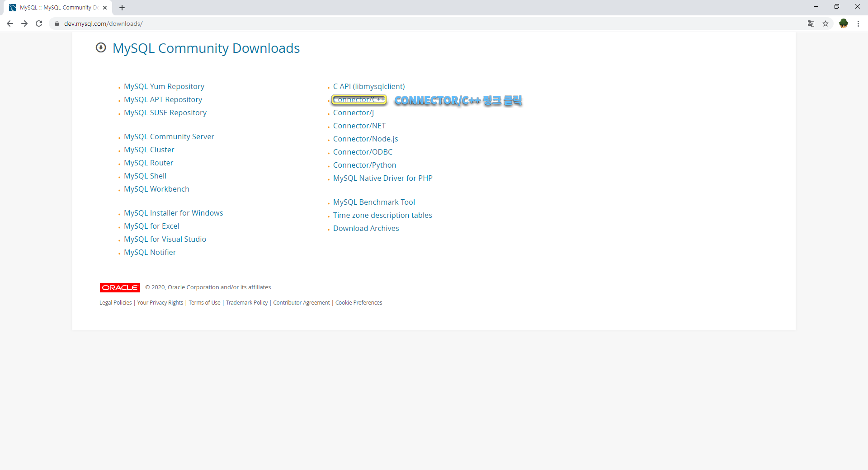Open Cookie Preferences footer link
The image size is (868, 470).
359,303
